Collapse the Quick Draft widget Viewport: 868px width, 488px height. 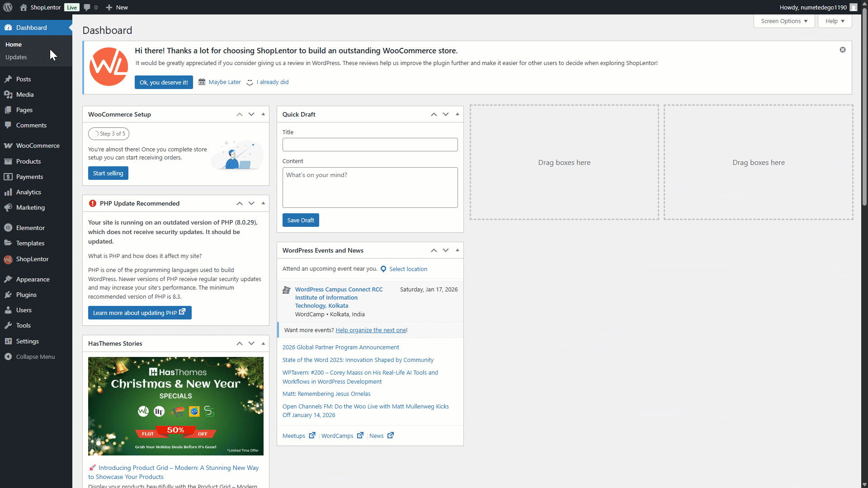[x=457, y=114]
